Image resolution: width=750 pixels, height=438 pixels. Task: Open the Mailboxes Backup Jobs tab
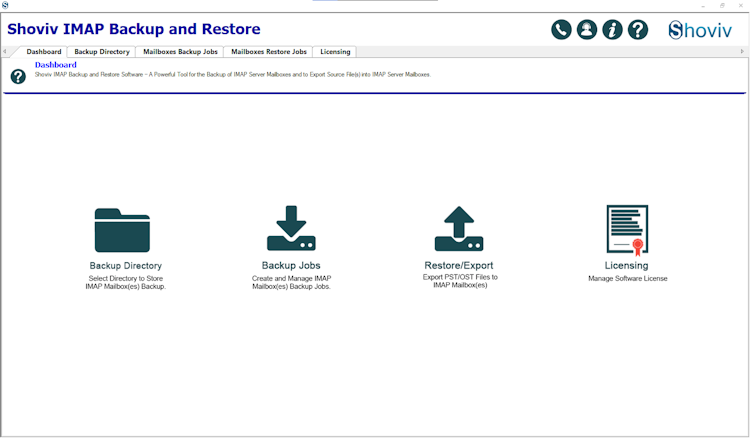(180, 52)
